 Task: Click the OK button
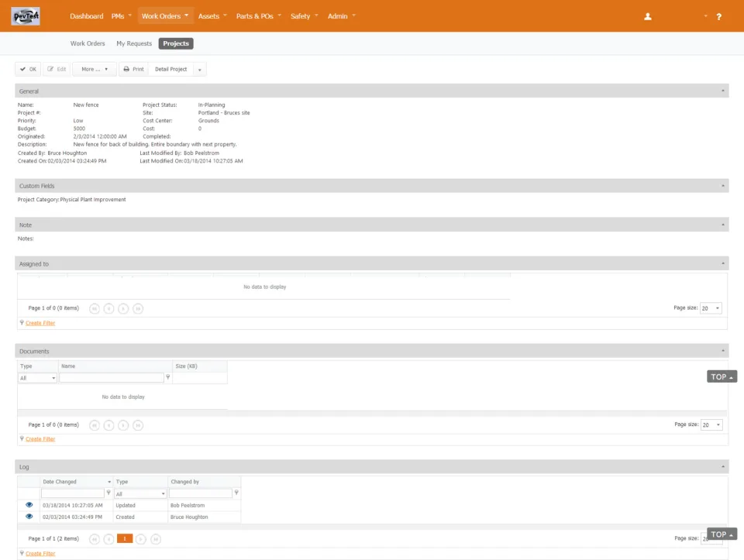coord(28,69)
